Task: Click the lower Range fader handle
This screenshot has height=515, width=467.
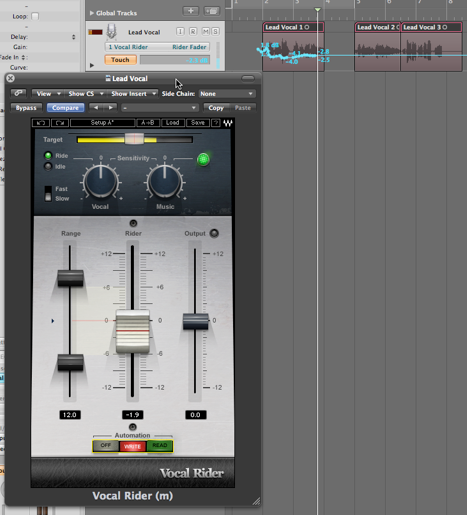Action: (x=70, y=362)
